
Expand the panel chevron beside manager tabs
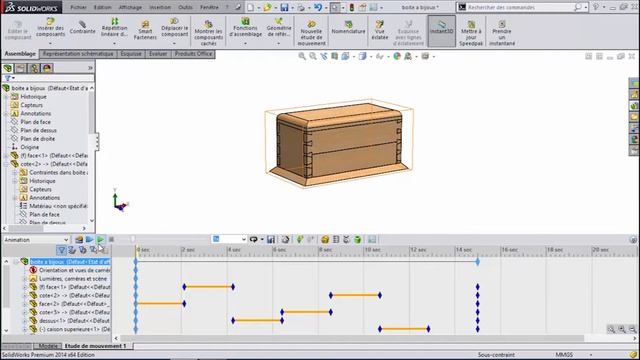(x=90, y=68)
